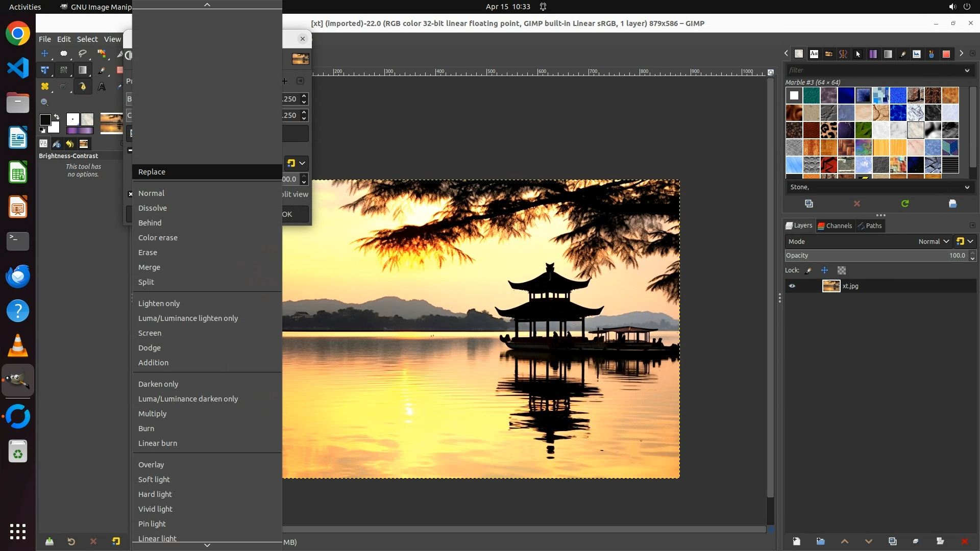Refresh patterns with green arrow icon
This screenshot has width=980, height=551.
905,204
